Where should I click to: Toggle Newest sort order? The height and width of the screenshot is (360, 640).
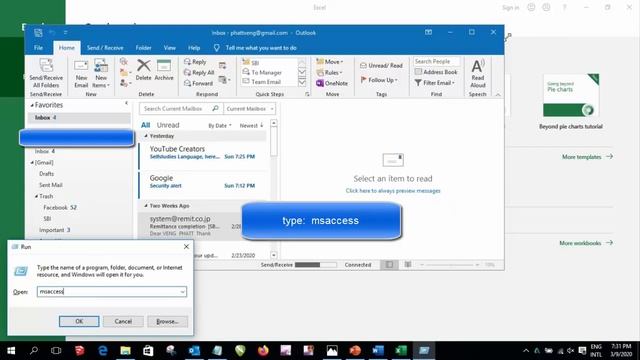click(x=251, y=125)
